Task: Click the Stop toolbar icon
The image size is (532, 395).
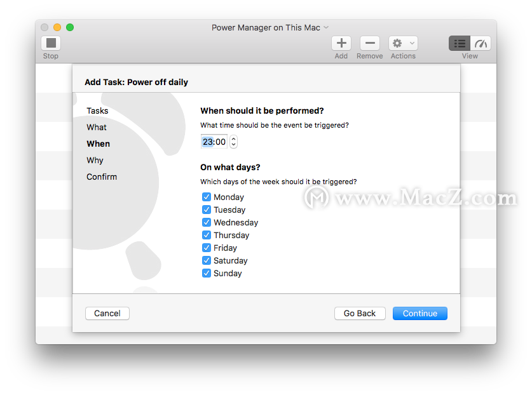Action: 51,43
